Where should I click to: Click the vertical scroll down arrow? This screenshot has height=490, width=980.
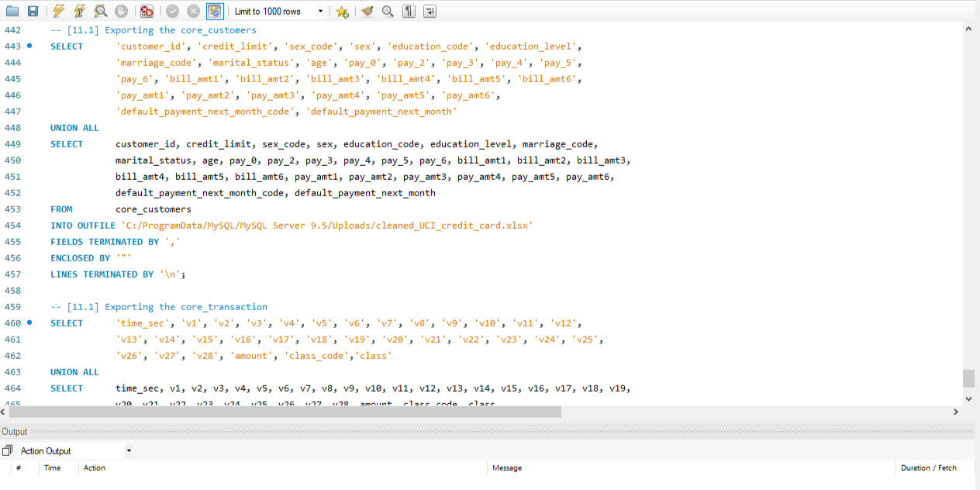(968, 399)
